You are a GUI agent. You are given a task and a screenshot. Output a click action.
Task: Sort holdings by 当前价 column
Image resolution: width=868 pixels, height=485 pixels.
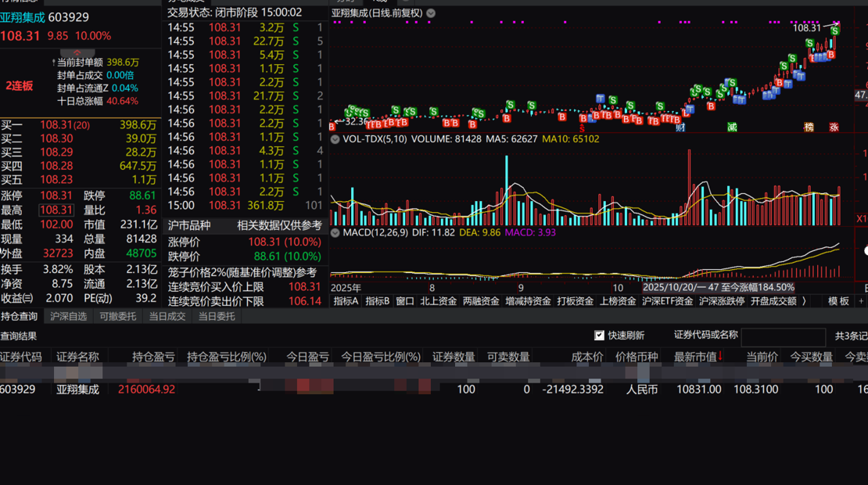pyautogui.click(x=762, y=357)
